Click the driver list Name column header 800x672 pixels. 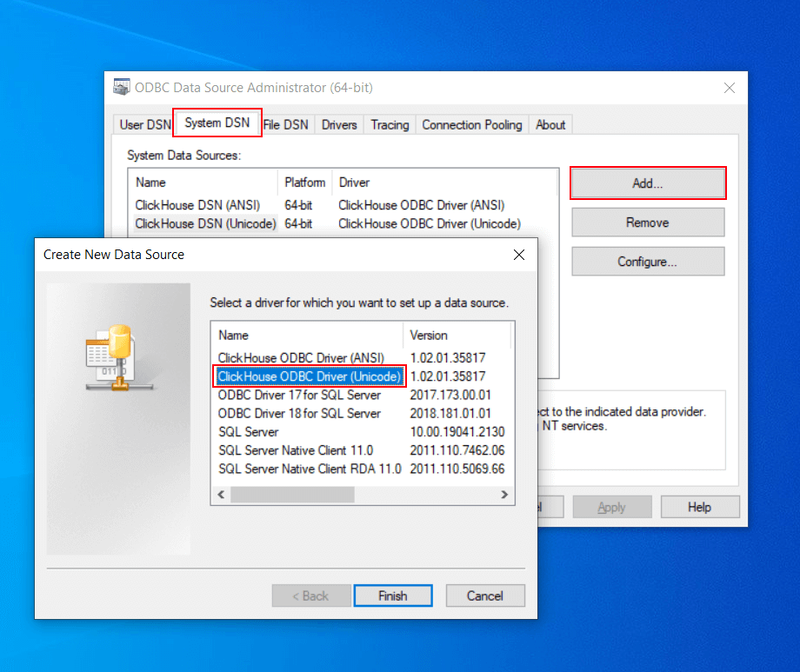(x=308, y=336)
